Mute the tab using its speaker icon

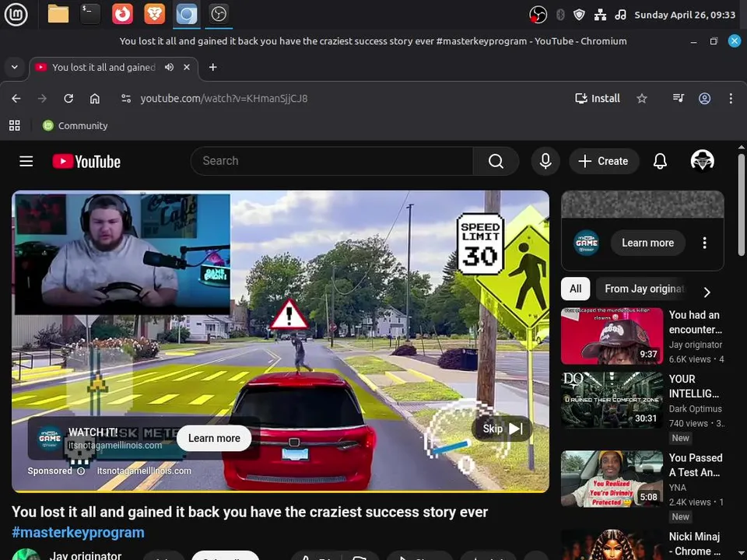point(169,67)
